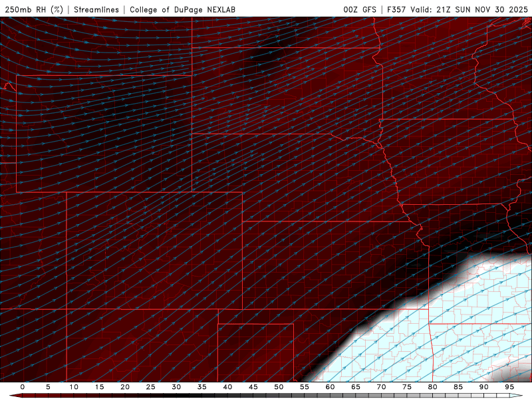The image size is (532, 399).
Task: Click "College of DuPage NEXLAB" header text
Action: pyautogui.click(x=182, y=9)
